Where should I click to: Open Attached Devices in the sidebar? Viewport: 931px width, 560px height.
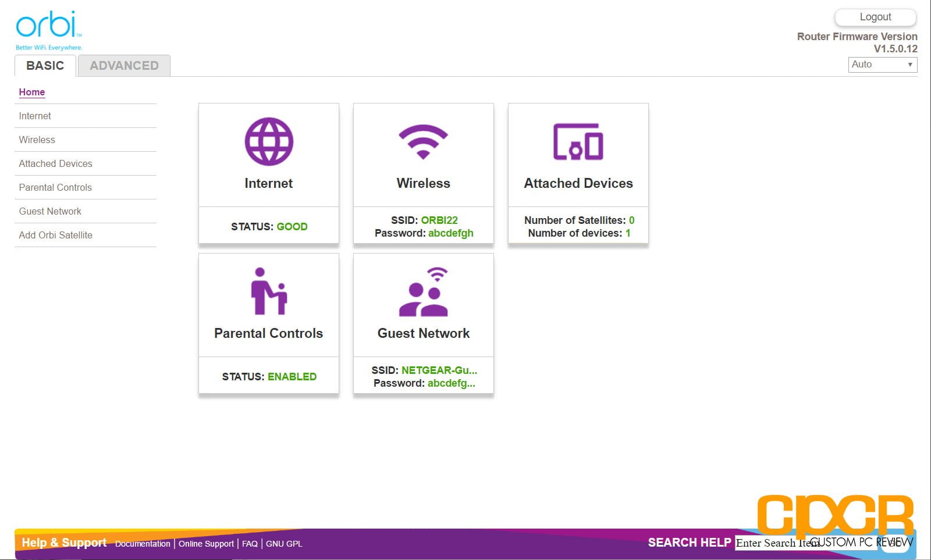tap(55, 163)
